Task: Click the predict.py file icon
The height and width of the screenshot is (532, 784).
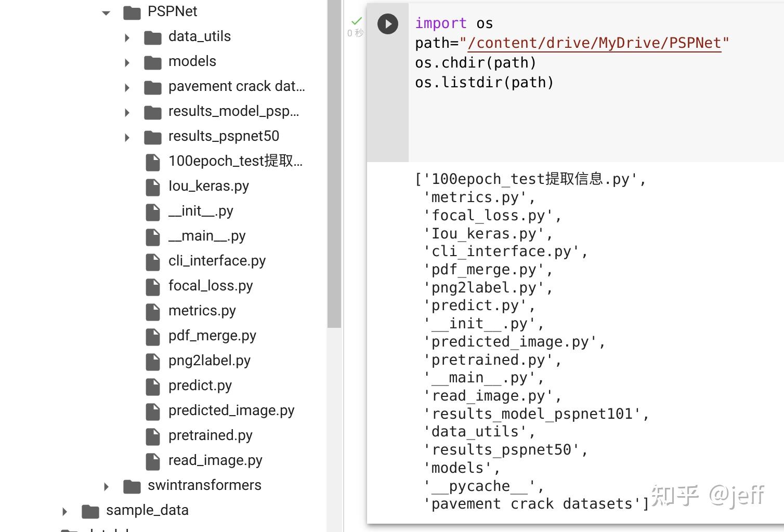Action: (x=153, y=387)
